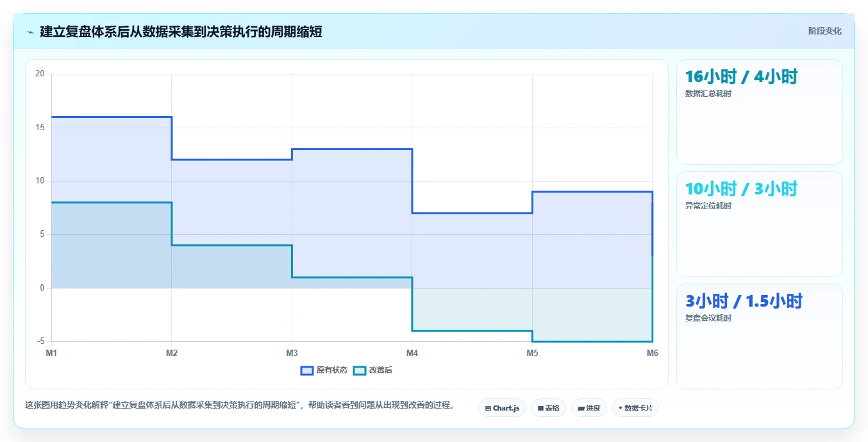
Task: Click the 16小时 / 4小时 value
Action: point(741,77)
